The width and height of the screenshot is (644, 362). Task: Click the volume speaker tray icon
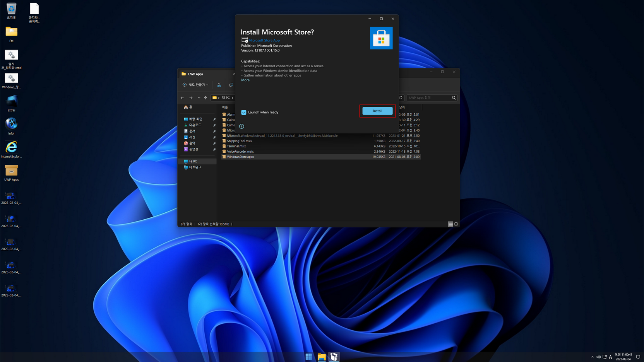[x=598, y=357]
